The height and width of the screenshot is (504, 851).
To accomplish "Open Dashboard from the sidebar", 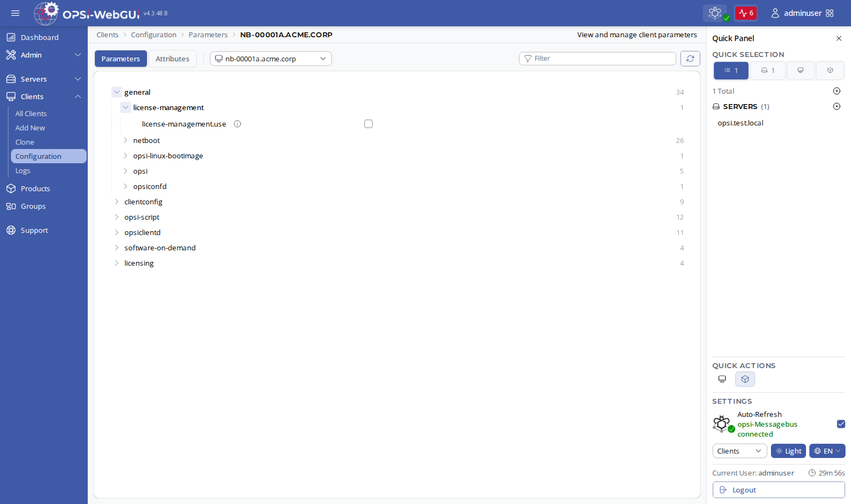I will (44, 37).
